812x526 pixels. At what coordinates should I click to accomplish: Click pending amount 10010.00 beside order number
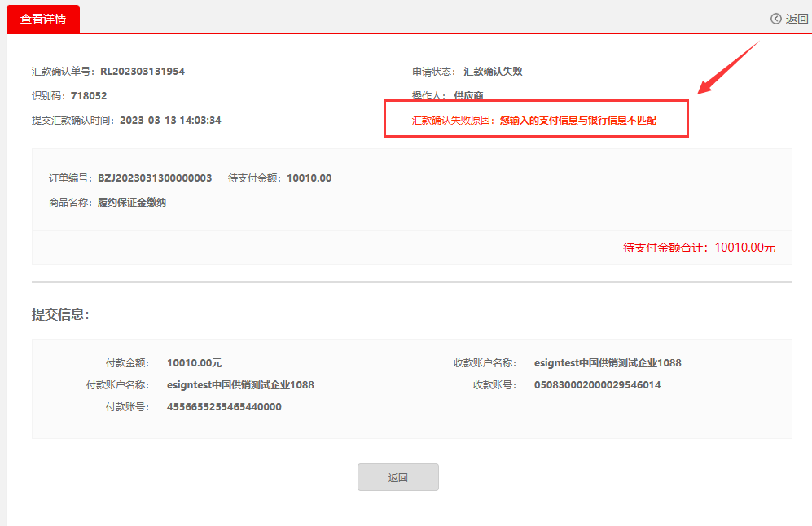point(309,178)
